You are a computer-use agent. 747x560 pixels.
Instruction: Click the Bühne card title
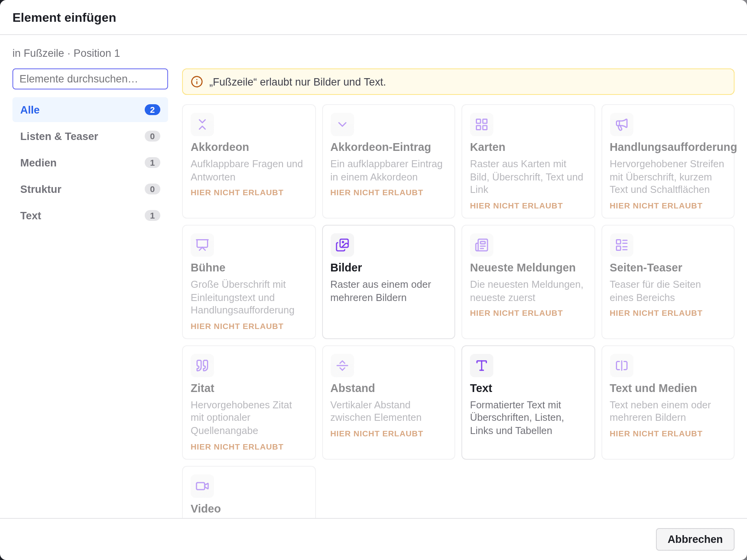[208, 268]
